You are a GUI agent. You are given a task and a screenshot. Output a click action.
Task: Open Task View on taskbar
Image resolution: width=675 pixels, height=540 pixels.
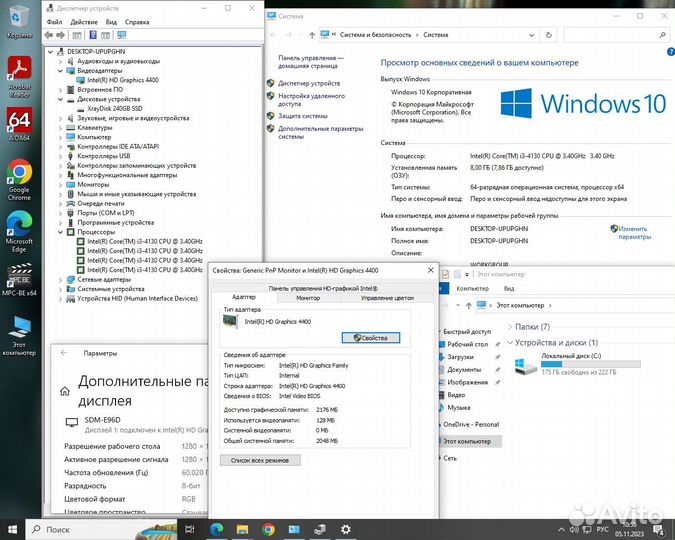point(189,529)
